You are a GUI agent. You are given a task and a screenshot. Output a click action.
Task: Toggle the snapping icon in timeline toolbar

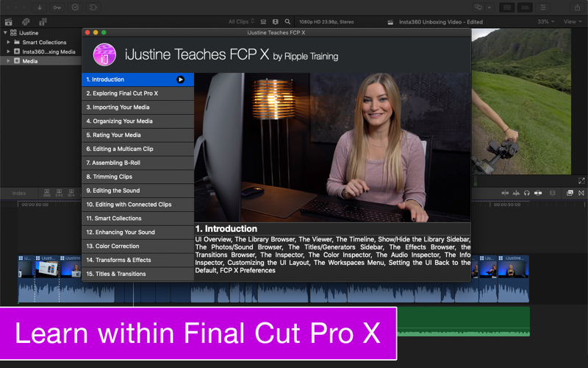point(538,193)
